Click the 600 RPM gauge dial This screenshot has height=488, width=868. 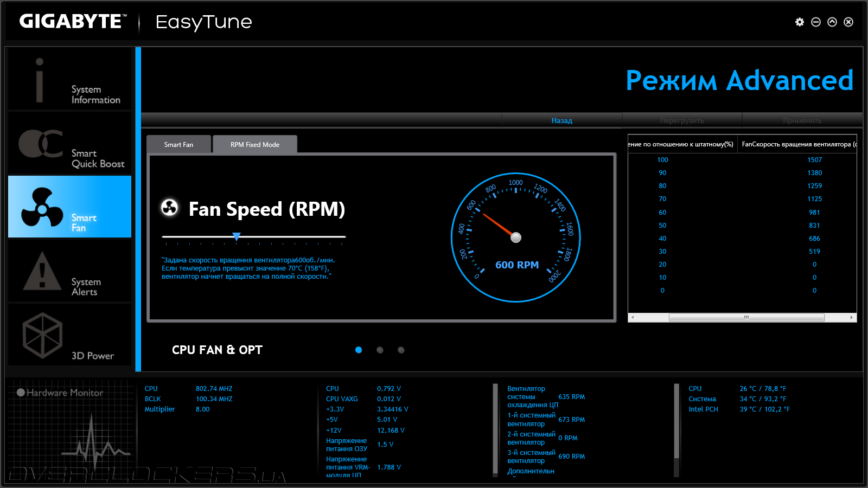click(516, 237)
